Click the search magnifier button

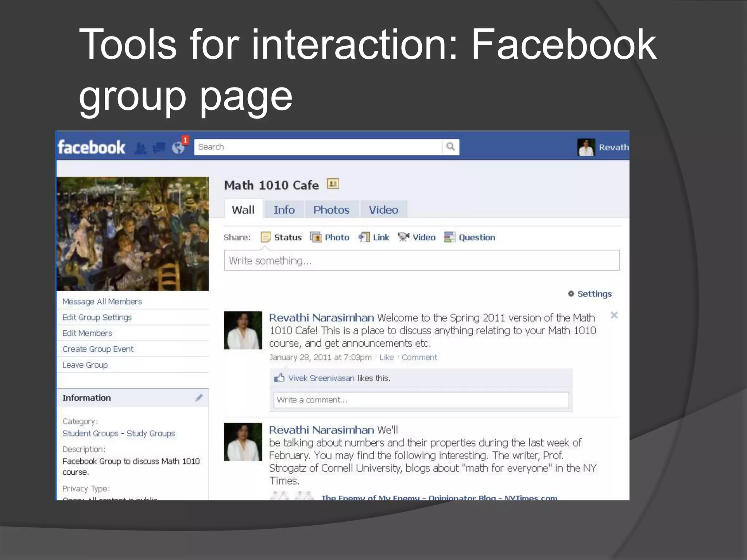(x=450, y=147)
